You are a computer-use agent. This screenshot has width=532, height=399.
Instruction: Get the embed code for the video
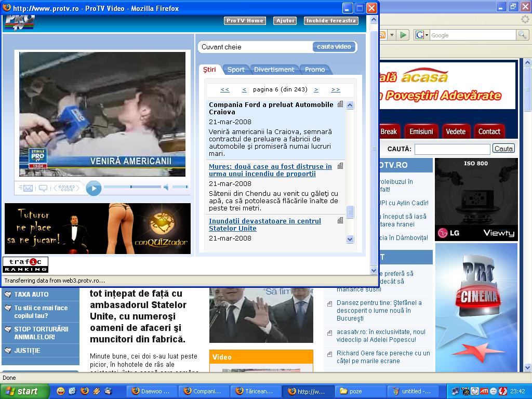click(67, 188)
